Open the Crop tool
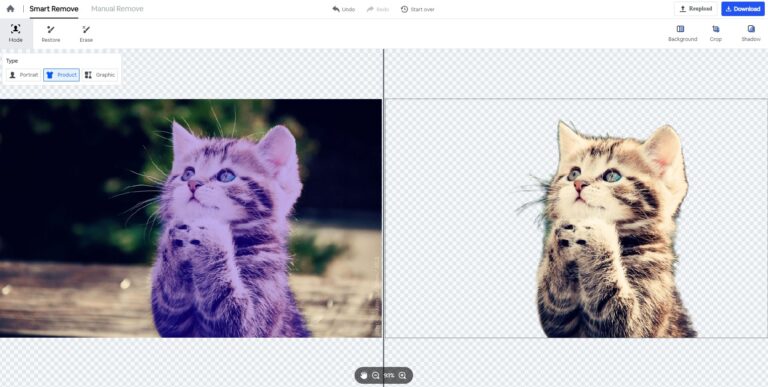768x387 pixels. [716, 33]
